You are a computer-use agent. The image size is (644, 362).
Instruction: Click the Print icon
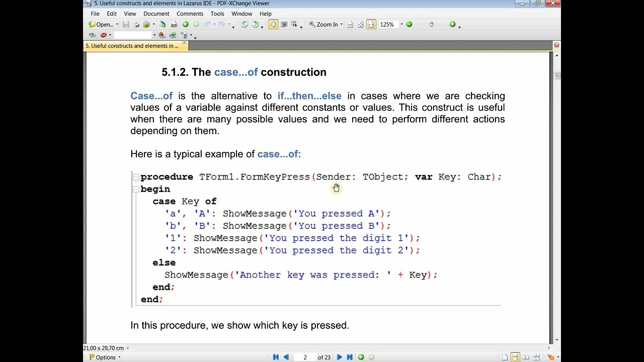pos(136,24)
